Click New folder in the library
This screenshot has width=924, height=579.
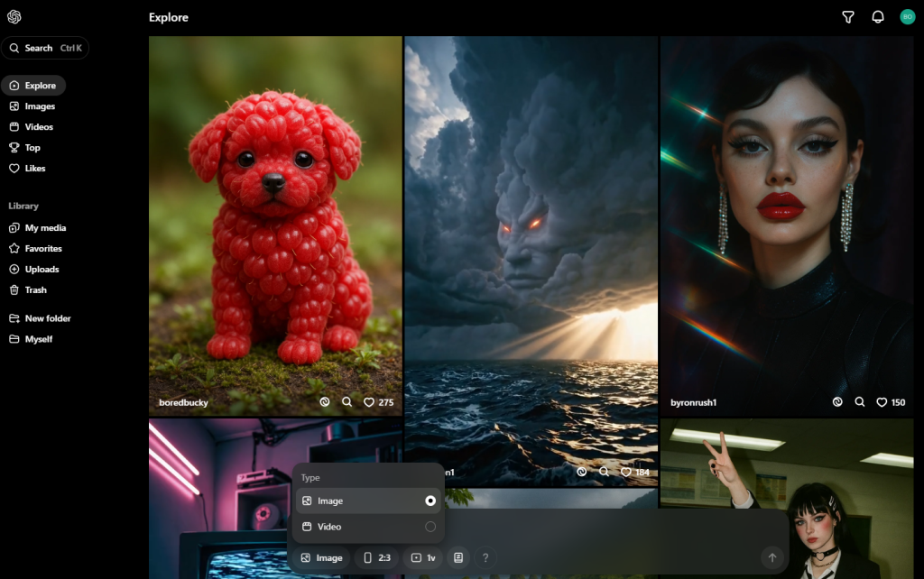click(x=47, y=318)
